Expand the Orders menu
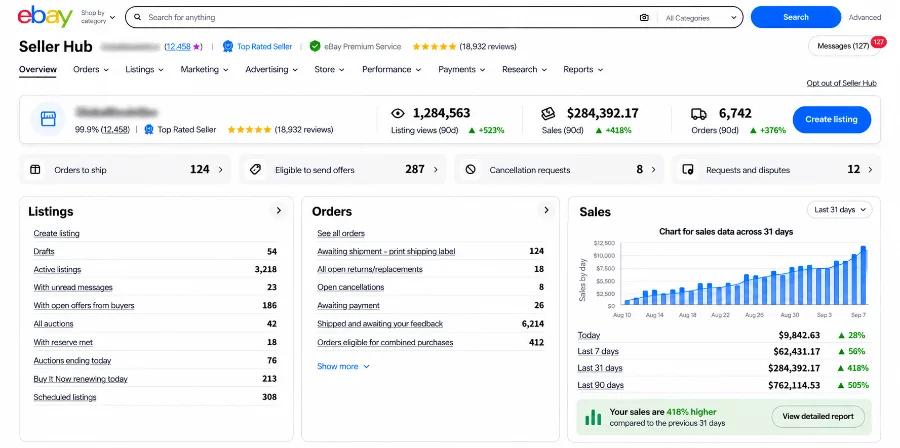 point(91,69)
